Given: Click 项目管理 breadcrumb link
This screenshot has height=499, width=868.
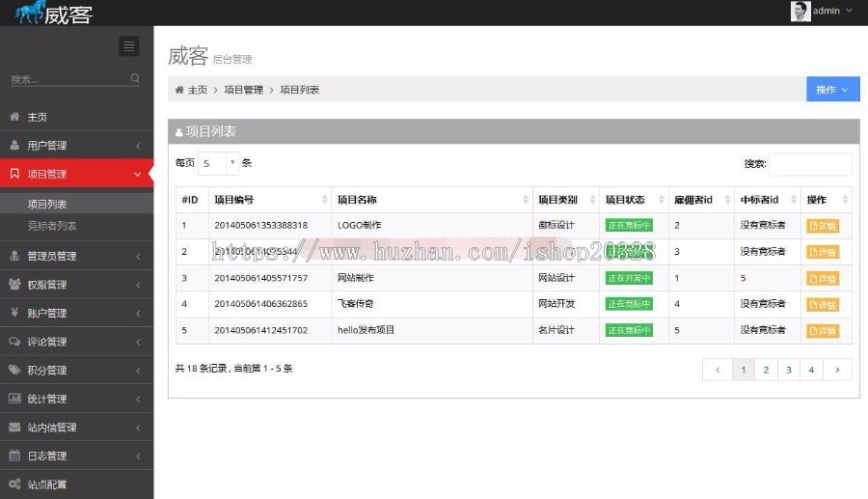Looking at the screenshot, I should [244, 90].
